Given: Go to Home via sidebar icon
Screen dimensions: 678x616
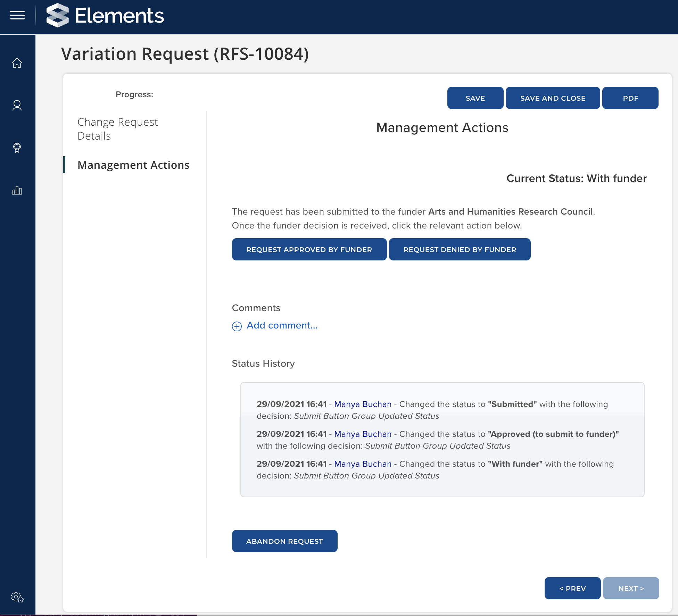Looking at the screenshot, I should point(17,63).
